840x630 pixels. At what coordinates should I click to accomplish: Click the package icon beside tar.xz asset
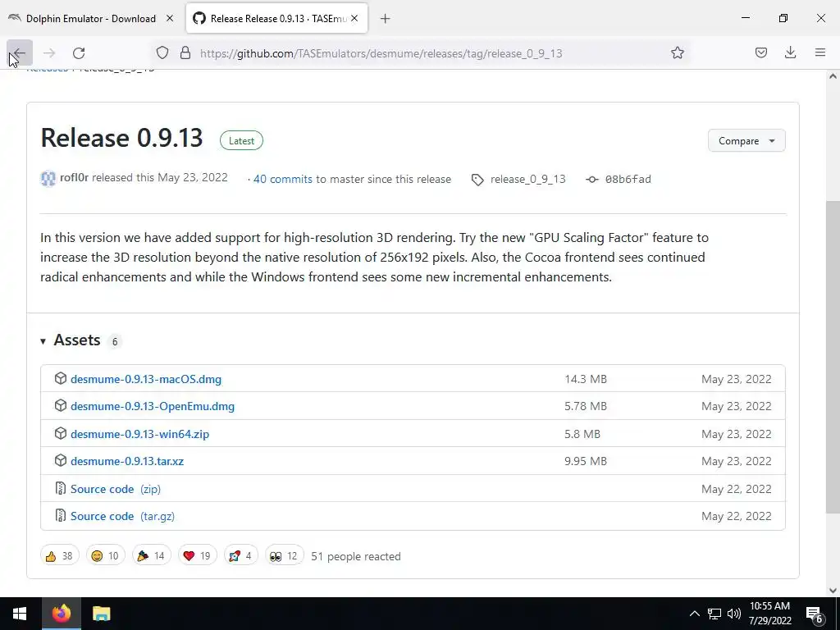pos(61,461)
